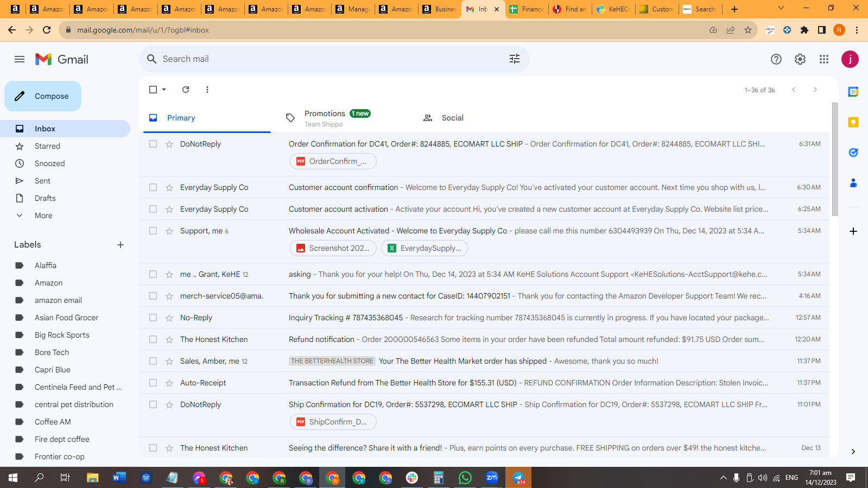This screenshot has height=488, width=868.
Task: Open Google Contacts side panel
Action: coord(853,183)
